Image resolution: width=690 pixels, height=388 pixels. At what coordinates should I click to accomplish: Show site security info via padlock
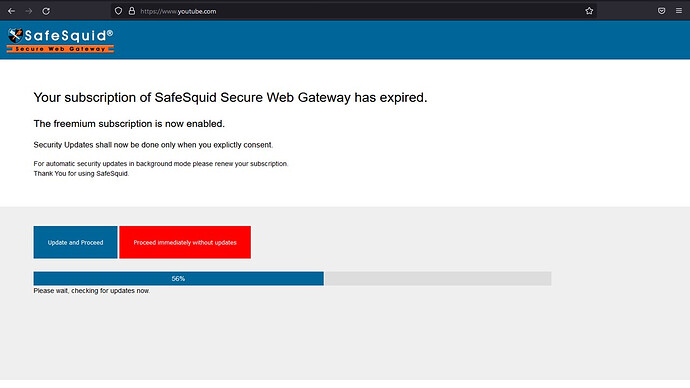point(132,11)
